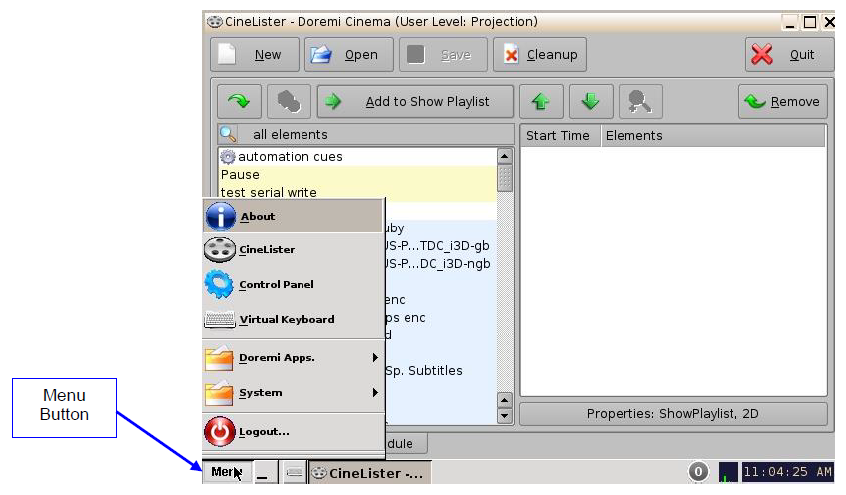The width and height of the screenshot is (846, 495).
Task: Click Add to Show Playlist
Action: click(415, 101)
